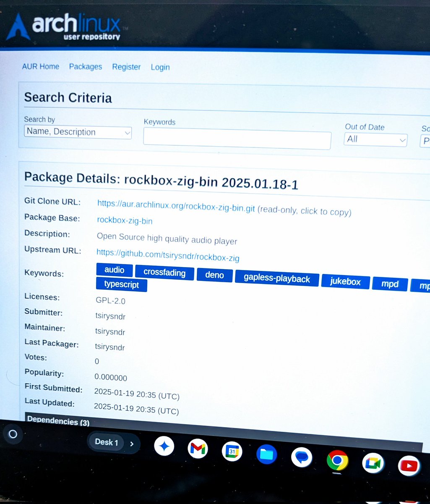Select the gapless-playback keyword tag

[277, 278]
